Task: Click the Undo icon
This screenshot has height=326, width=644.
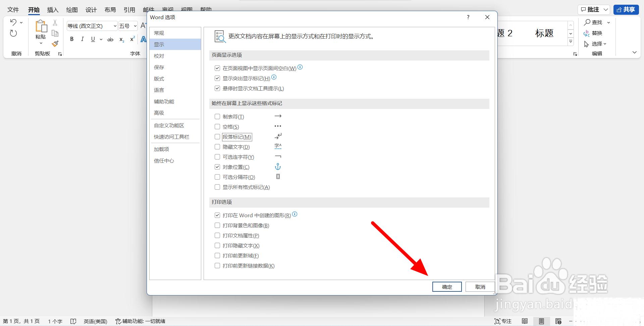Action: click(x=13, y=21)
